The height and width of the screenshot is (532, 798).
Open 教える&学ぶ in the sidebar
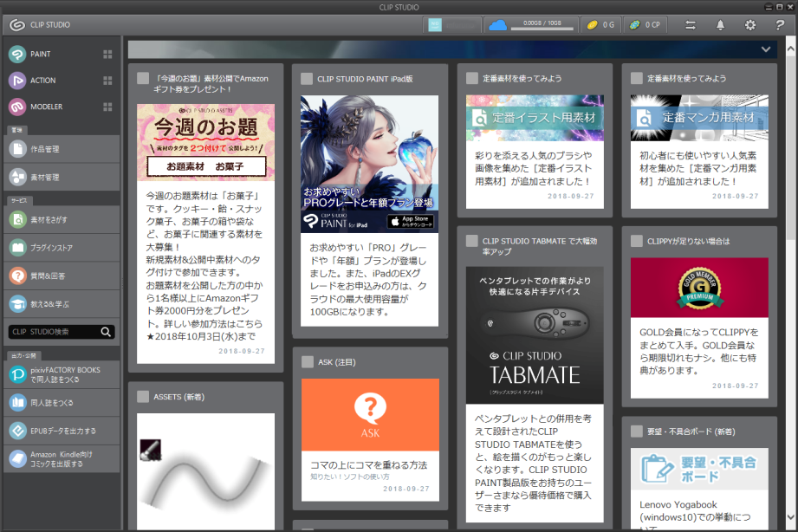[62, 304]
